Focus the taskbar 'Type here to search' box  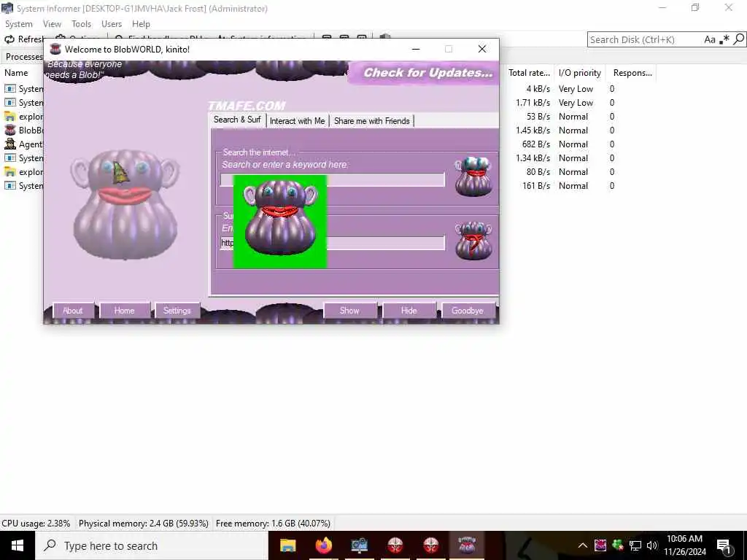pos(152,545)
